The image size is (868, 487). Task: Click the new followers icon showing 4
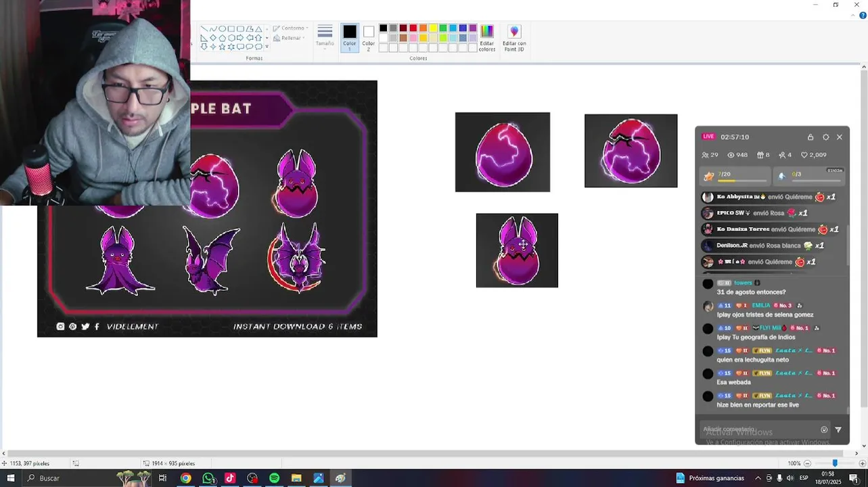(781, 155)
